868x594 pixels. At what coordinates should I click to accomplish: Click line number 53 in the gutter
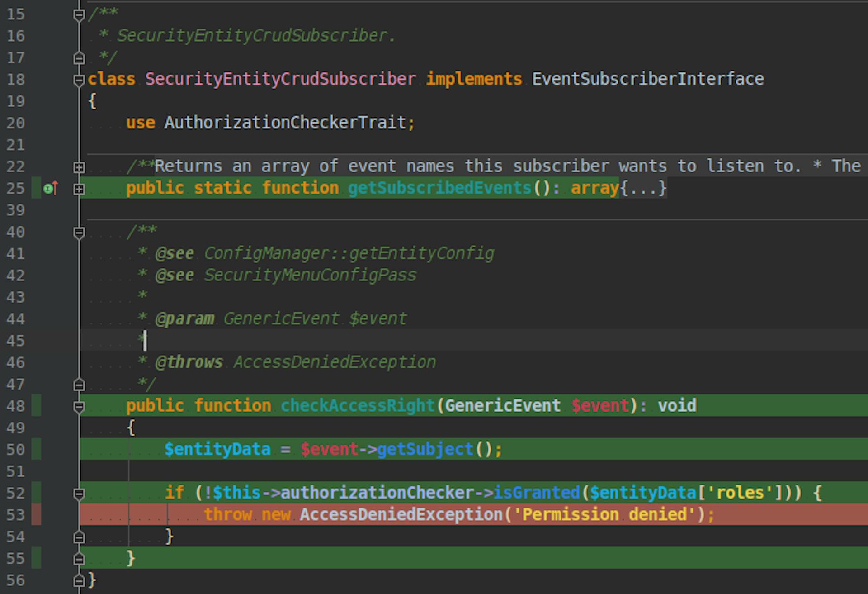(16, 515)
